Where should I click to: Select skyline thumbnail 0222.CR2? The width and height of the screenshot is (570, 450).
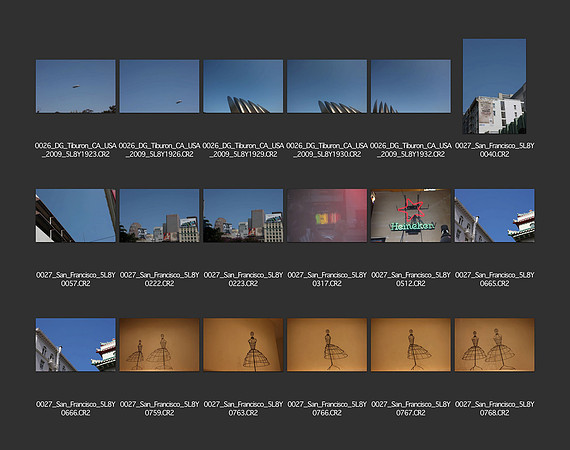[159, 216]
